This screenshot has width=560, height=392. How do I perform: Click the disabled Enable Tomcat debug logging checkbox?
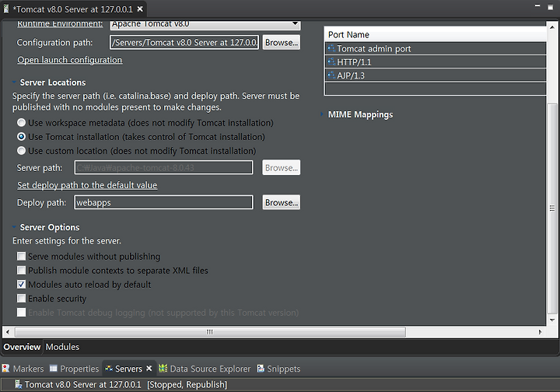[x=22, y=313]
